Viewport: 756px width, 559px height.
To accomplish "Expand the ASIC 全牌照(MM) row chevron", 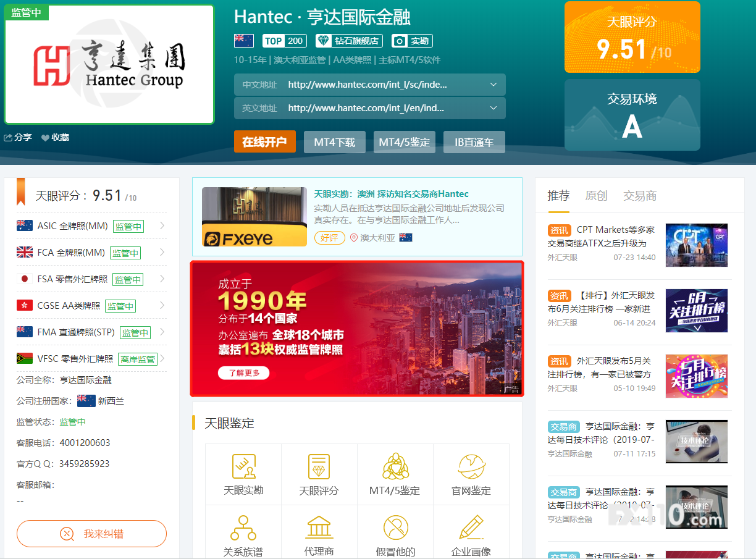I will [x=162, y=225].
